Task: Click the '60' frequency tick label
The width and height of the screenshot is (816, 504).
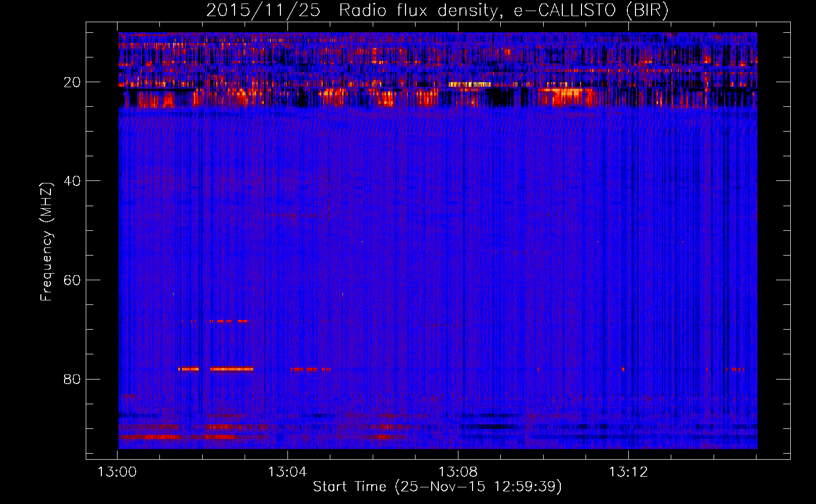Action: point(73,280)
